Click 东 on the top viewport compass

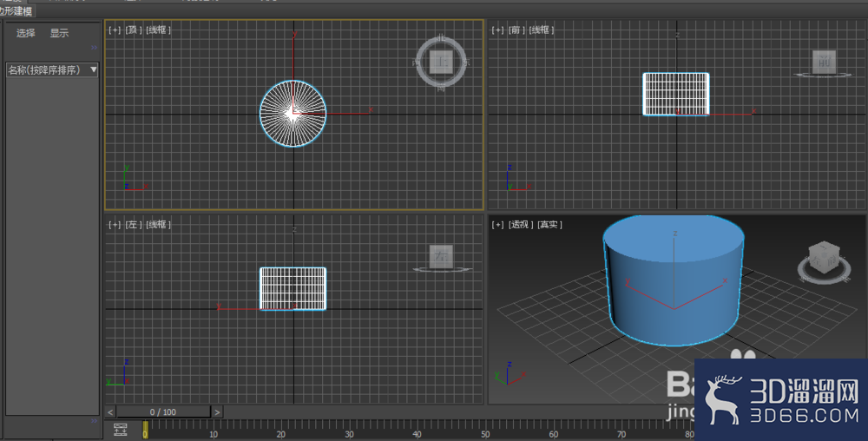pos(466,63)
